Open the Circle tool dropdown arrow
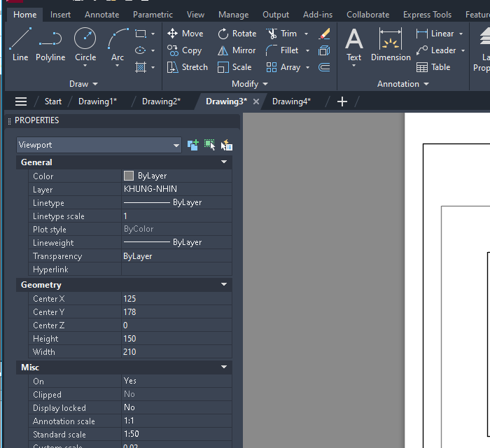This screenshot has width=490, height=448. 85,66
